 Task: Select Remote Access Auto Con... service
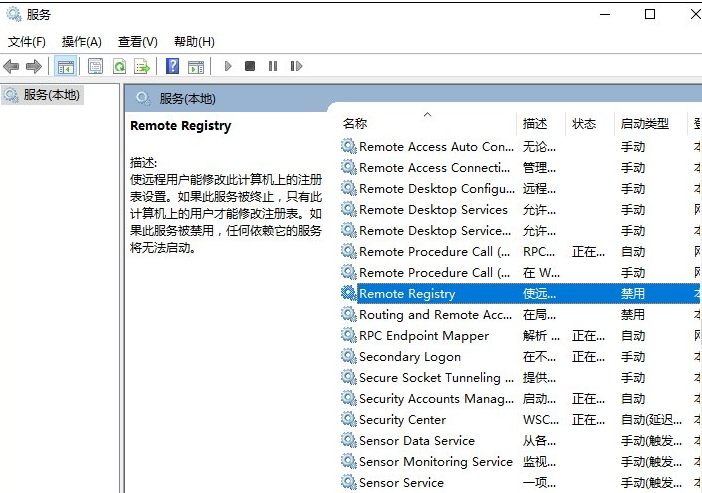[437, 146]
